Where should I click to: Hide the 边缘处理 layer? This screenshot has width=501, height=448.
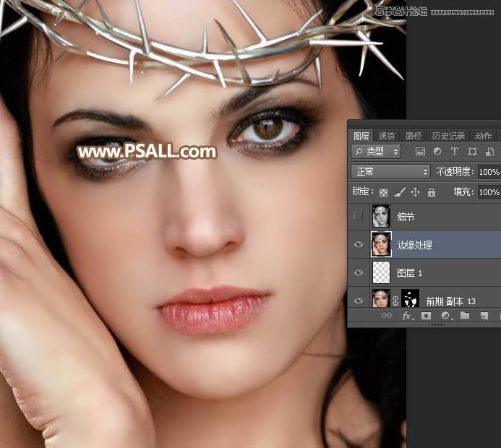point(358,245)
